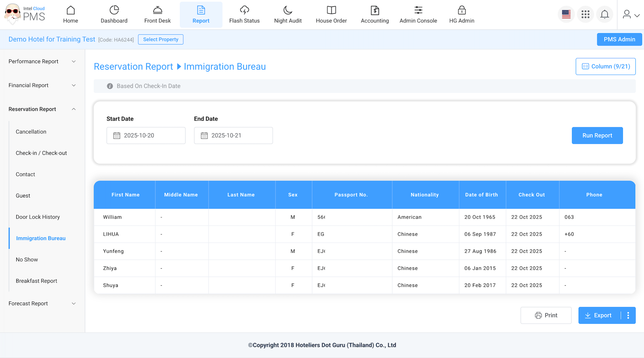Click the notification bell icon

[605, 14]
